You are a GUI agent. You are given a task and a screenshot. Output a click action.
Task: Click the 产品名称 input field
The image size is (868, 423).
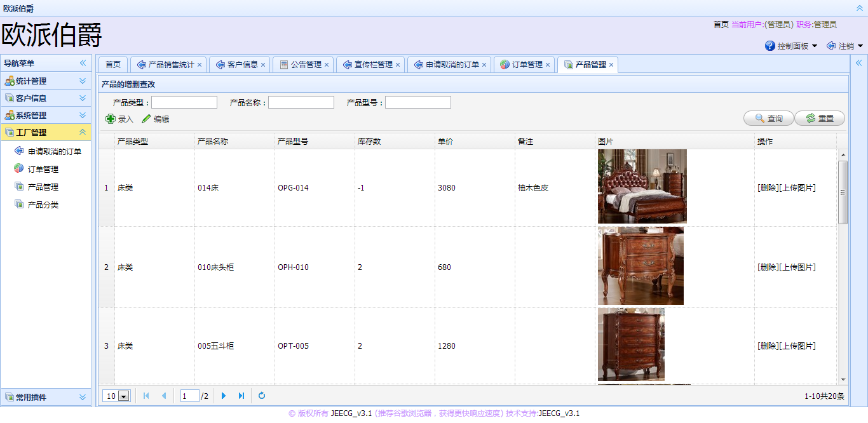pos(301,102)
